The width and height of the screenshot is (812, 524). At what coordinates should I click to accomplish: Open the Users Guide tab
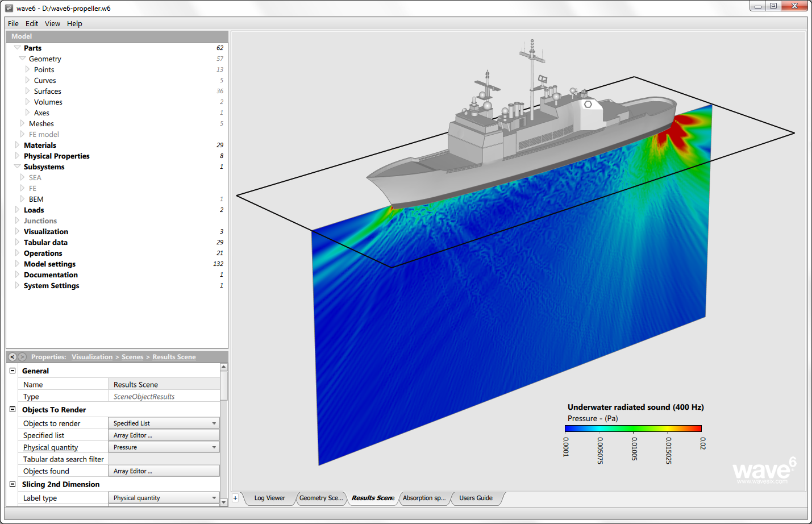pyautogui.click(x=476, y=498)
